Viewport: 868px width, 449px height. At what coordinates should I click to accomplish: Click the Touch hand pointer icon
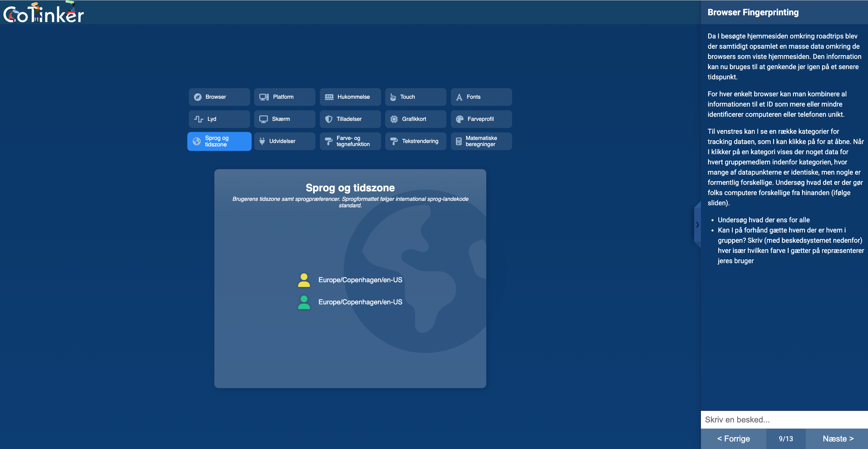[x=393, y=97]
